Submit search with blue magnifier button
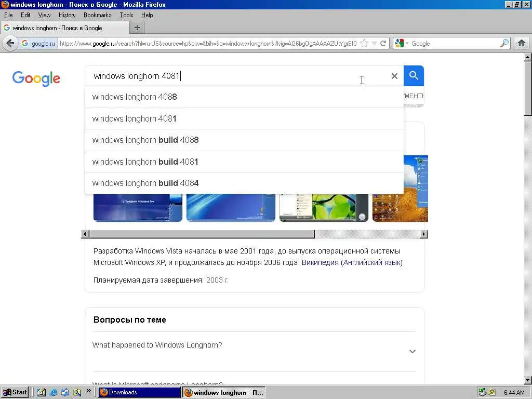Image resolution: width=532 pixels, height=399 pixels. tap(414, 76)
